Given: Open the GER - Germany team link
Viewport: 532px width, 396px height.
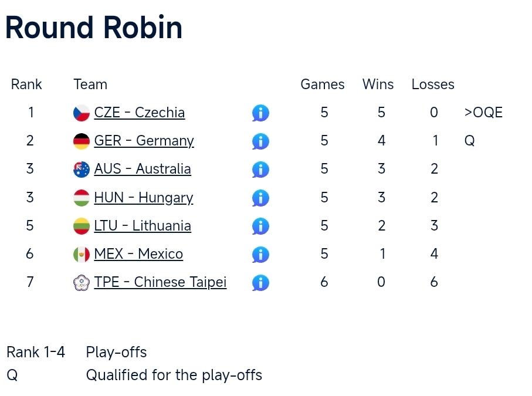Looking at the screenshot, I should tap(144, 141).
